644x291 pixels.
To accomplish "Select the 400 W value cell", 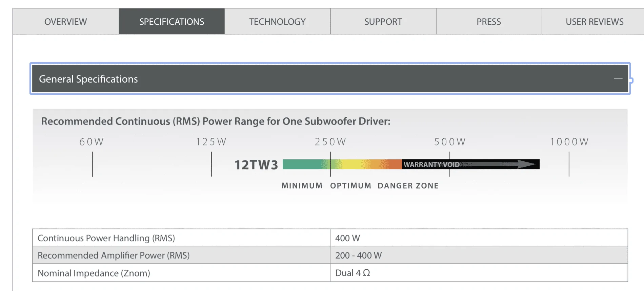I will coord(479,238).
